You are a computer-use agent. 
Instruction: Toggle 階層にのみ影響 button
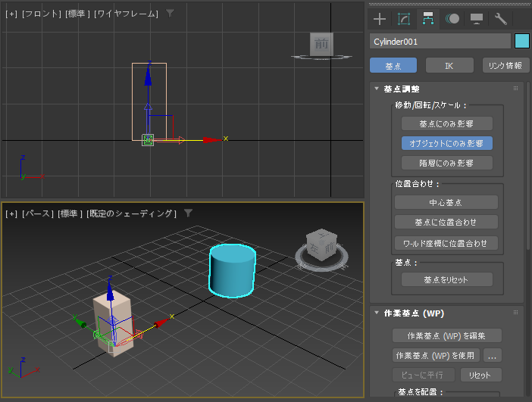click(447, 163)
